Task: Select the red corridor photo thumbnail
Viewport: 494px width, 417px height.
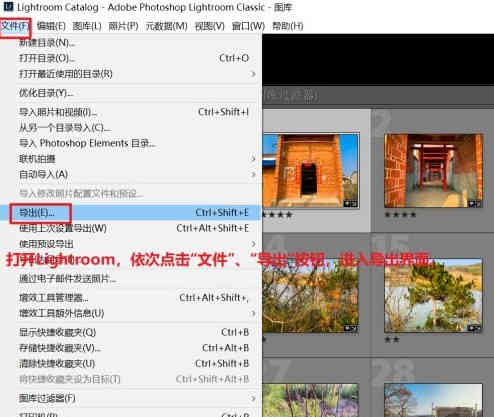Action: [433, 171]
